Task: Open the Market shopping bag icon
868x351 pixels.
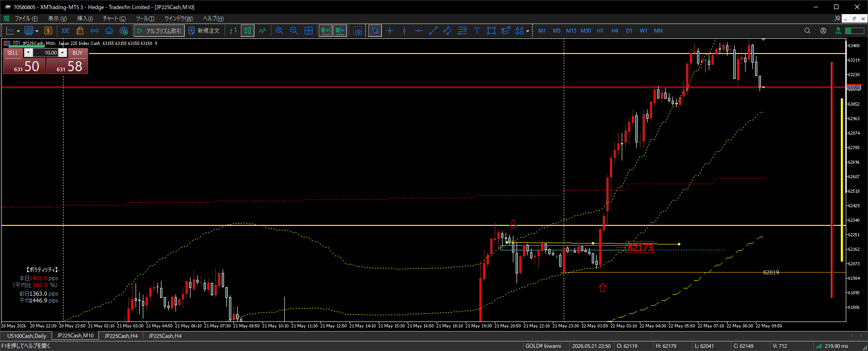Action: (80, 31)
